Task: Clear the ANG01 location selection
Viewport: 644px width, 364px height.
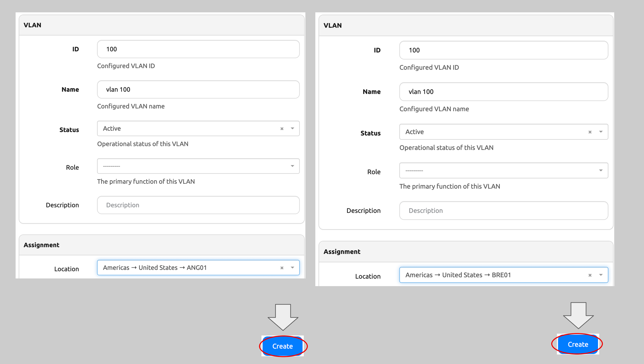Action: pyautogui.click(x=282, y=268)
